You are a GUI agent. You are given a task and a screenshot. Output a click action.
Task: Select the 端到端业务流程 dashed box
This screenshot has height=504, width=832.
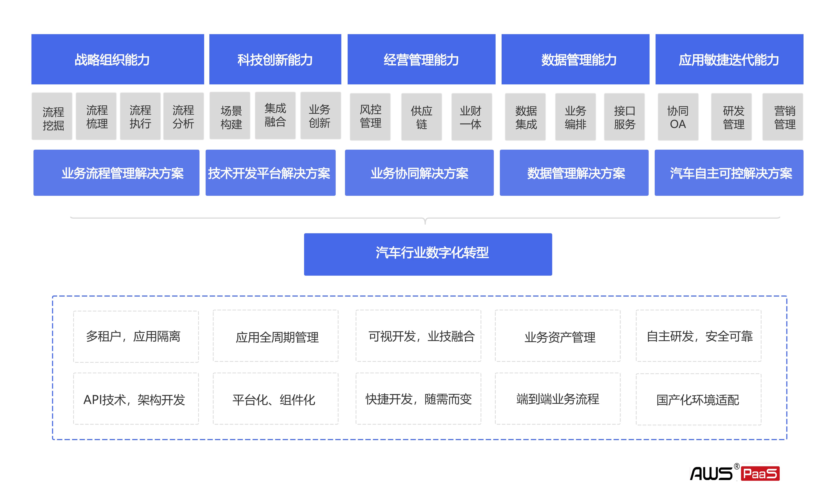(x=557, y=399)
